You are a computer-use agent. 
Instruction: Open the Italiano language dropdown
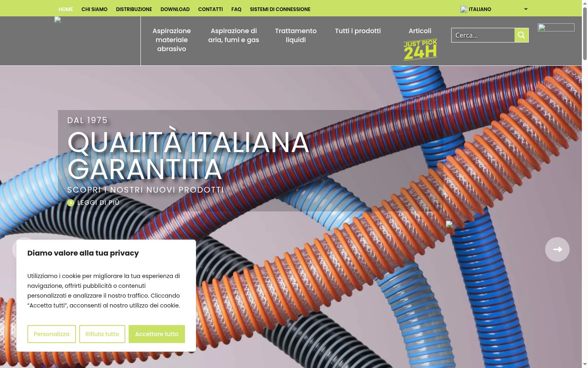494,9
